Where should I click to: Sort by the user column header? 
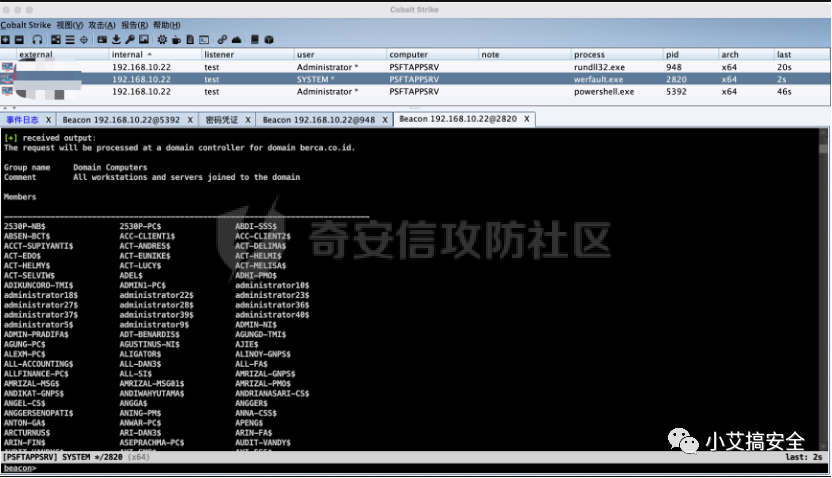coord(340,54)
